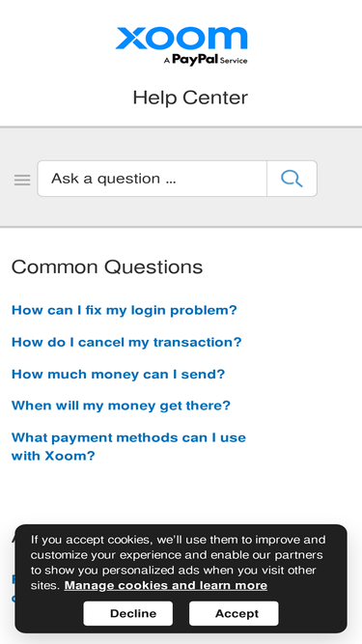Viewport: 362px width, 644px height.
Task: Click the word 'Xoom?' ending the last question
Action: [70, 456]
